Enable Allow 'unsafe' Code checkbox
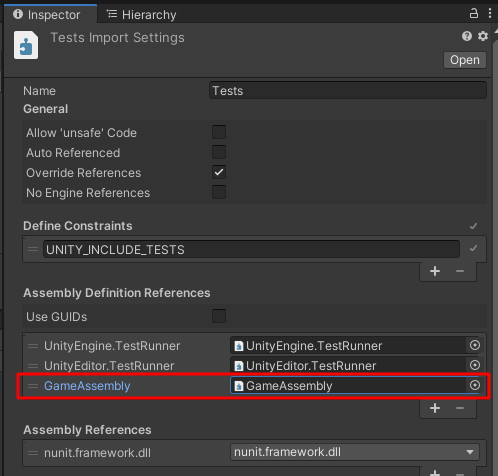The image size is (498, 476). point(219,132)
